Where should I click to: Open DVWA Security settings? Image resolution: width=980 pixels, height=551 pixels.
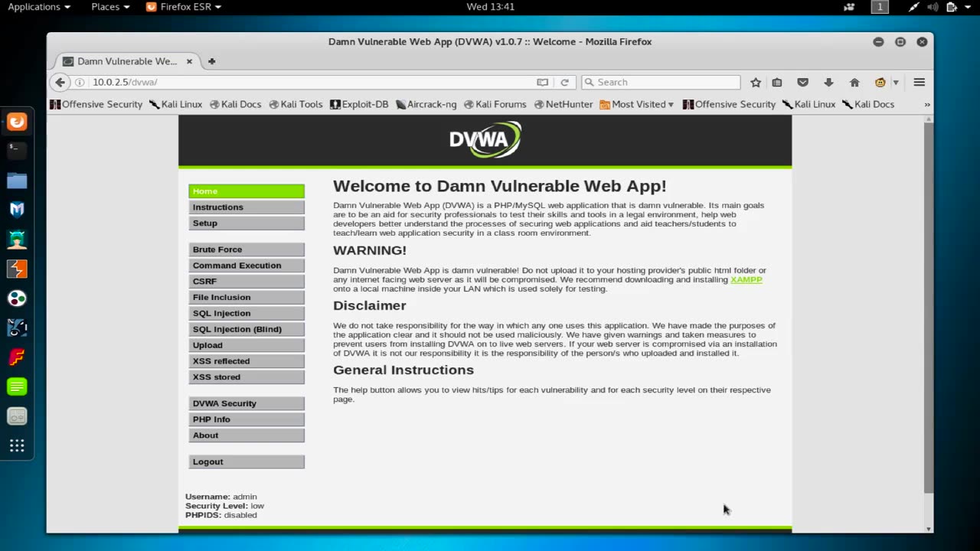tap(247, 403)
